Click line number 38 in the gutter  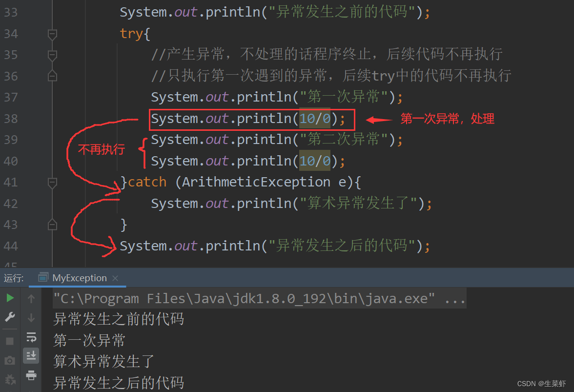click(11, 119)
